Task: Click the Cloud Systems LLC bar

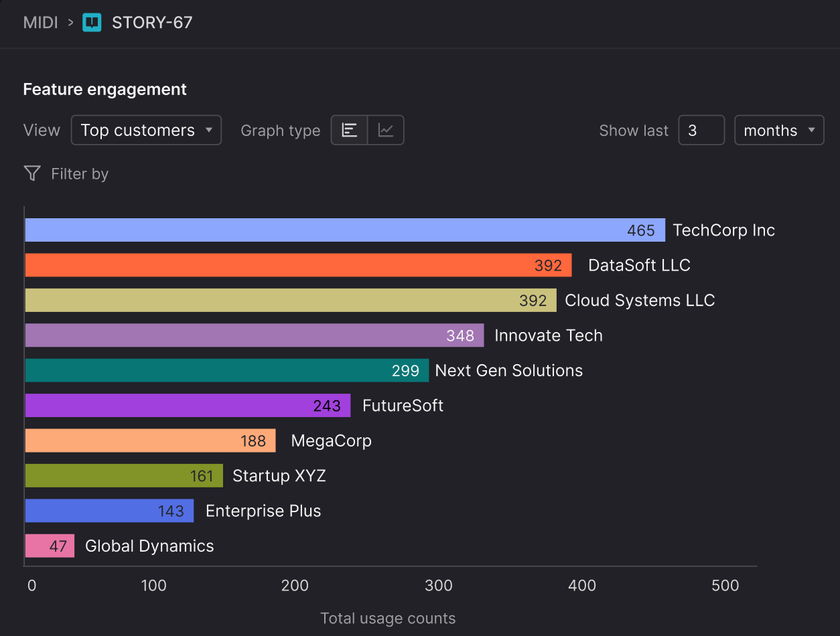Action: click(x=291, y=301)
